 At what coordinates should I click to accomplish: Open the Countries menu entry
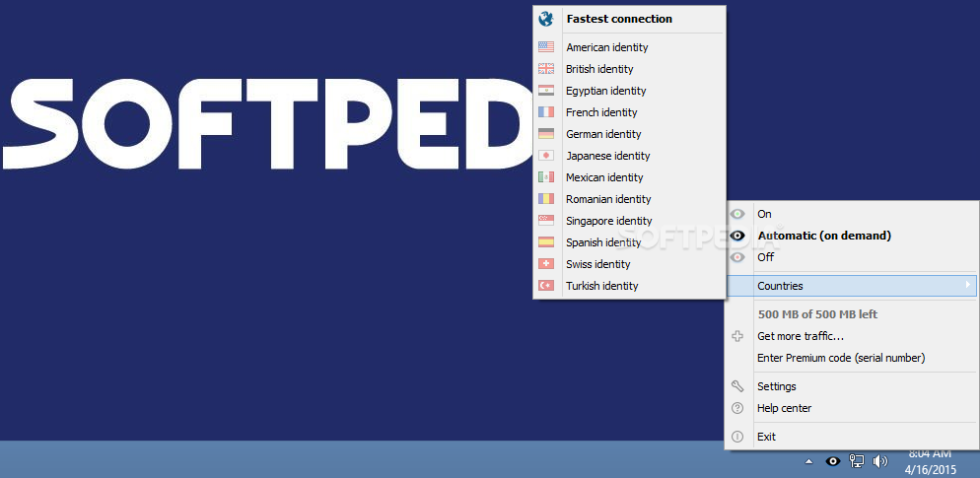coord(852,286)
